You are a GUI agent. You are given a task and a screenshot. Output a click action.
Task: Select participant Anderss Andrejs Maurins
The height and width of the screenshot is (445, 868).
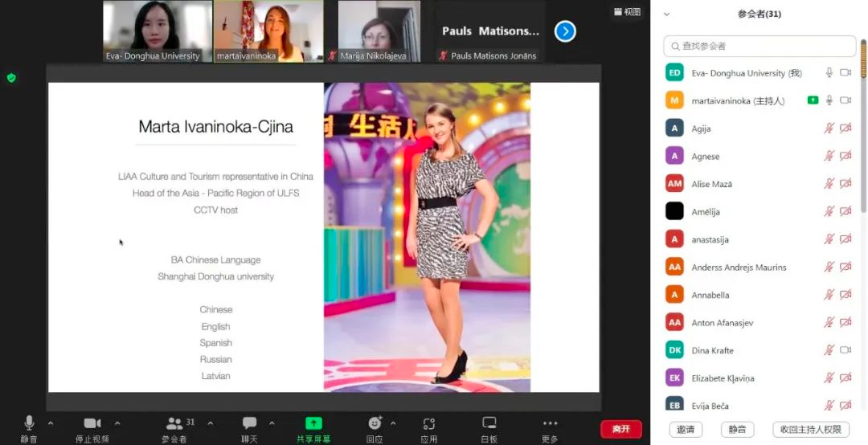click(x=759, y=267)
